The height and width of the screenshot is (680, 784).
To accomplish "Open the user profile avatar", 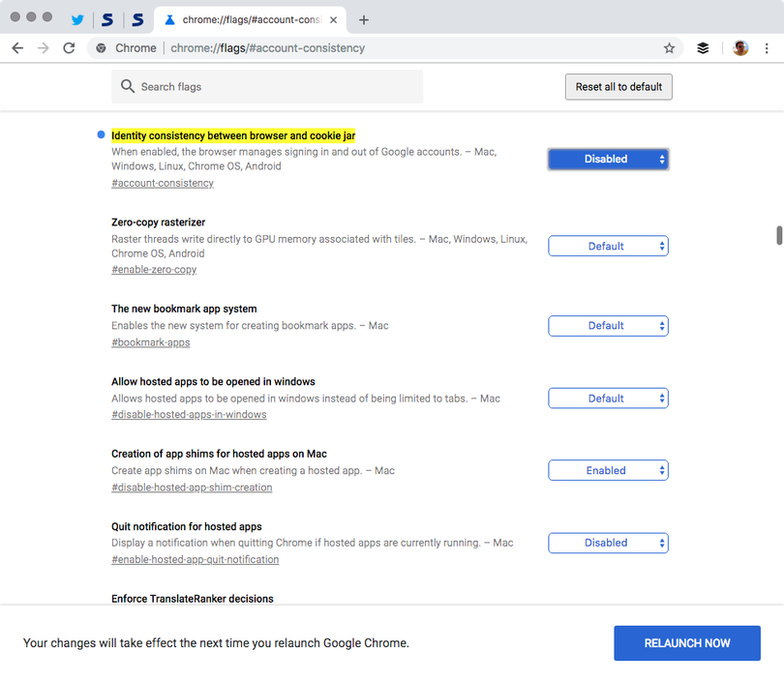I will (739, 46).
